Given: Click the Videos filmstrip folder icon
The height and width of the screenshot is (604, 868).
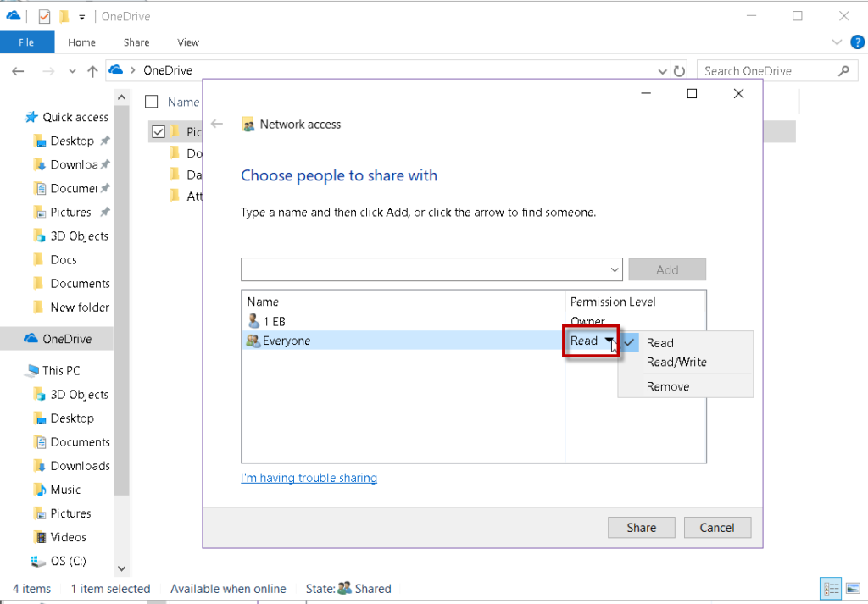Looking at the screenshot, I should pos(40,537).
